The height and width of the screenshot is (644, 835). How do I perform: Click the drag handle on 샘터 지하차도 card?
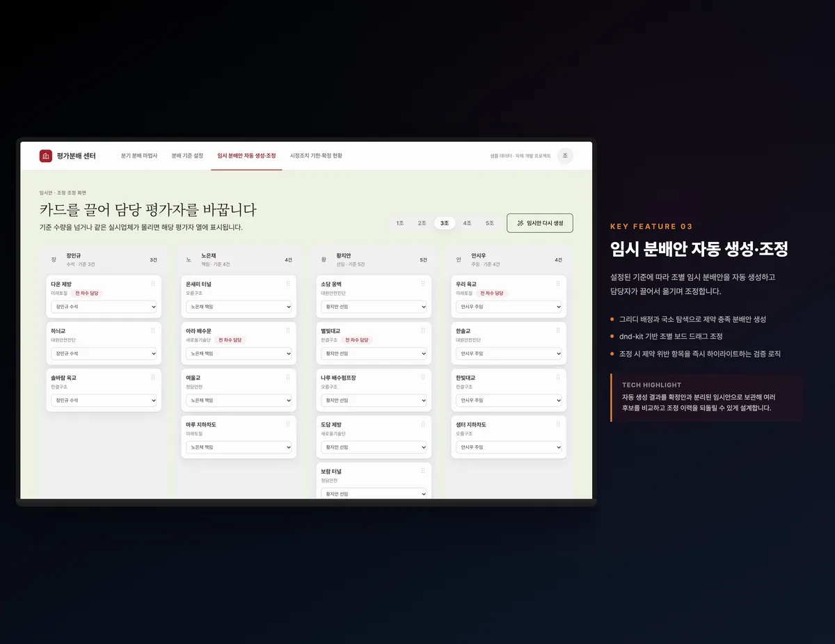(558, 424)
